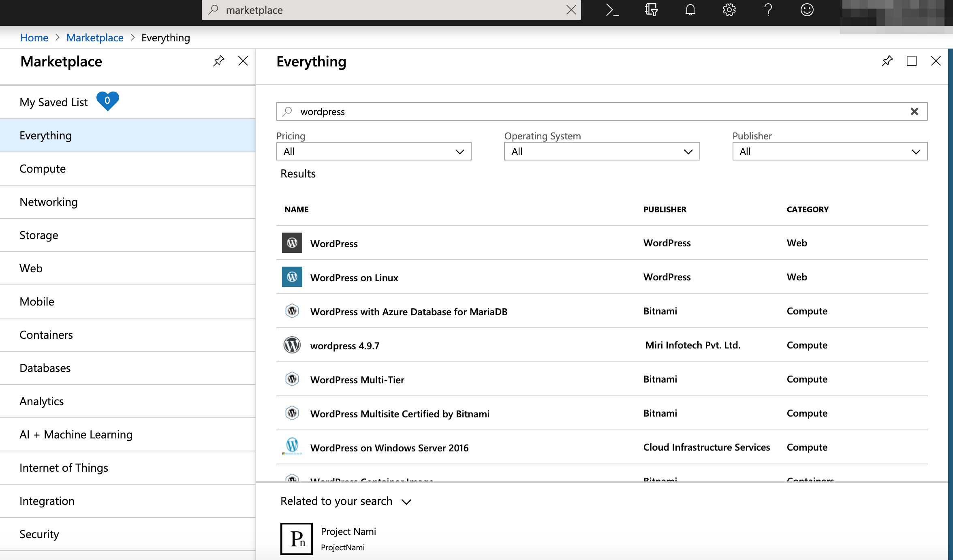The width and height of the screenshot is (953, 560).
Task: Click the help question mark icon
Action: coord(768,10)
